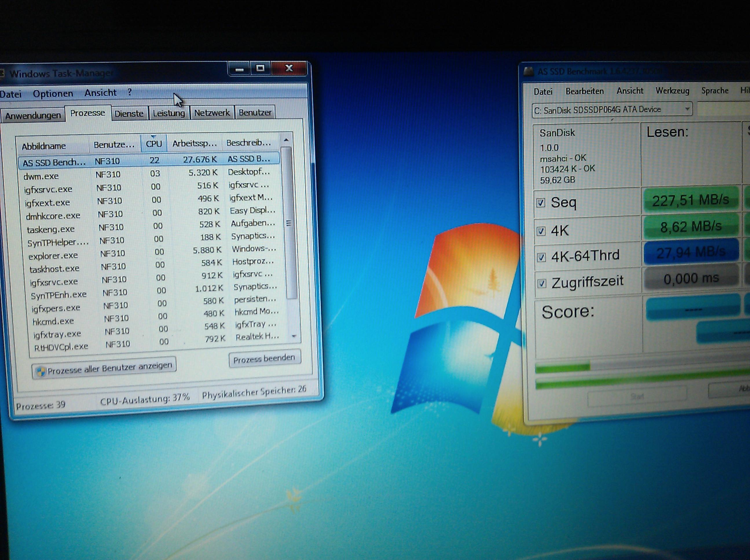Toggle the 4K-64Thrd test checkbox
This screenshot has height=560, width=750.
pyautogui.click(x=542, y=257)
